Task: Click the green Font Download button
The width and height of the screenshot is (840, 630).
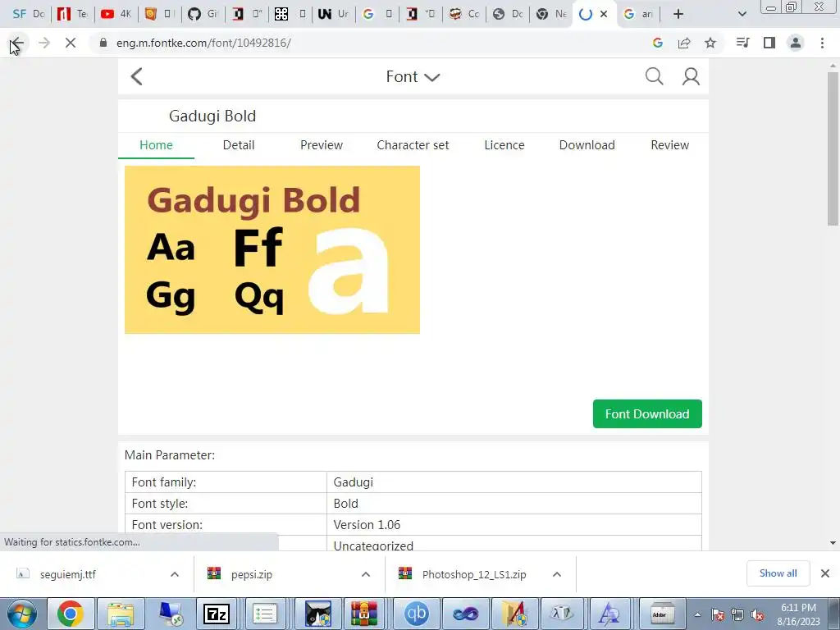Action: click(647, 413)
